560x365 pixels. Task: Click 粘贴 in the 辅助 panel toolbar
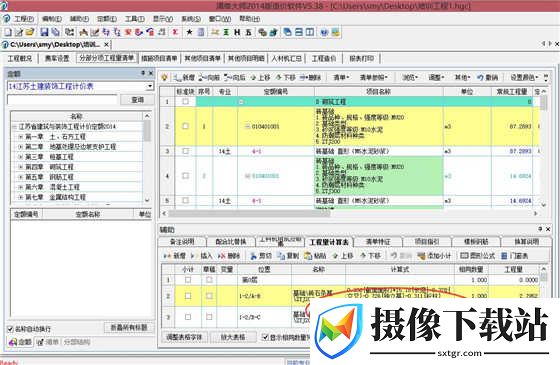tap(315, 256)
